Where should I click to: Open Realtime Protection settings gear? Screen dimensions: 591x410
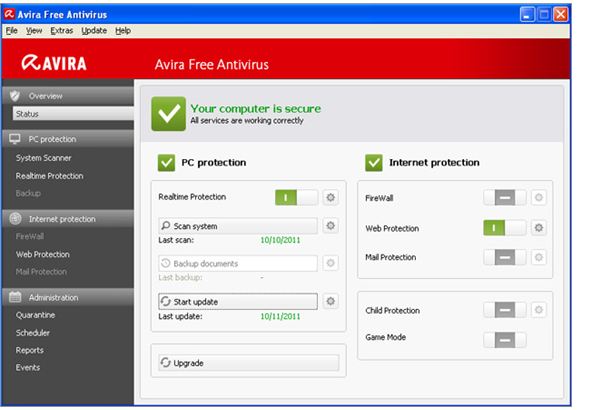click(330, 197)
